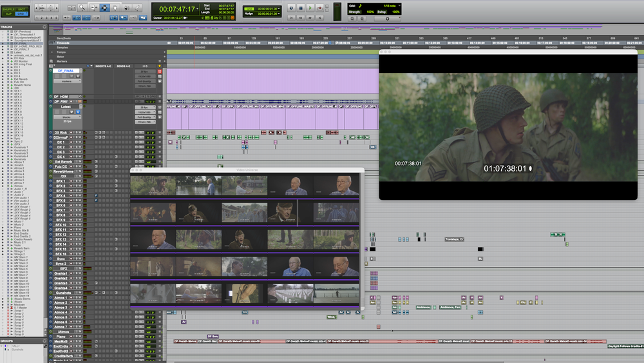Click the INSERTS A-E column header
Image resolution: width=644 pixels, height=363 pixels.
pyautogui.click(x=103, y=66)
